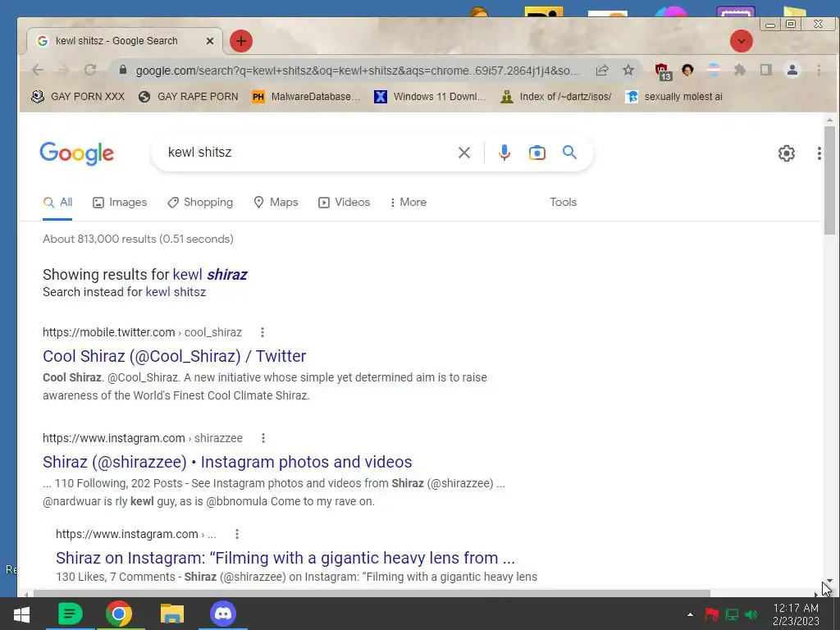
Task: Switch to the Maps tab
Action: pyautogui.click(x=276, y=203)
